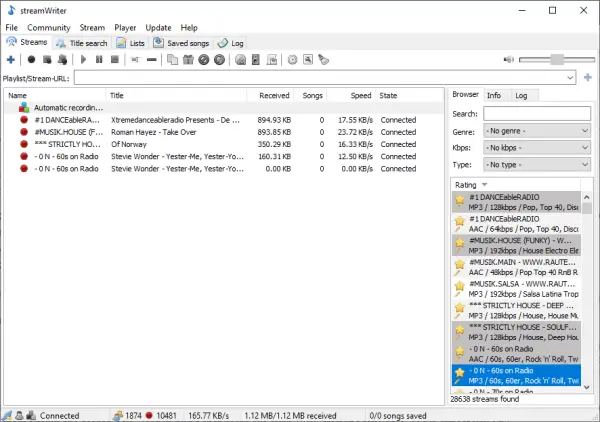Open the Playlist/Stream-URL dropdown arrow
The width and height of the screenshot is (600, 422).
[570, 78]
